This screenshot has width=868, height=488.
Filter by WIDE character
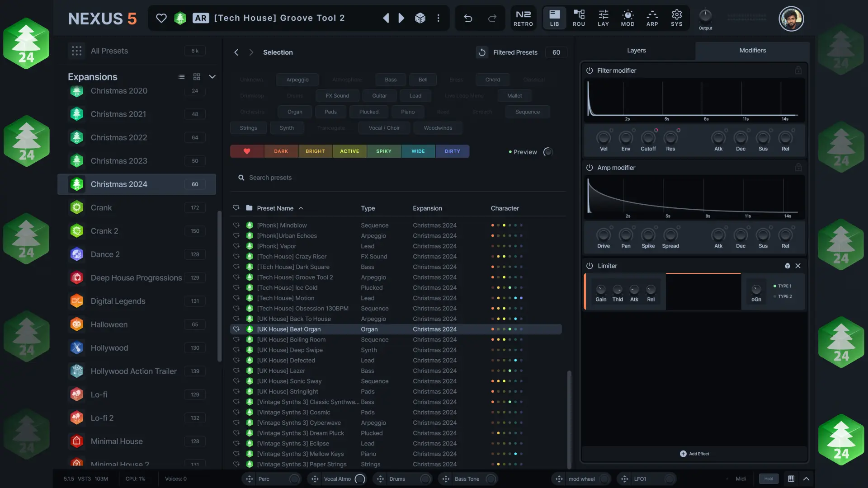tap(418, 151)
